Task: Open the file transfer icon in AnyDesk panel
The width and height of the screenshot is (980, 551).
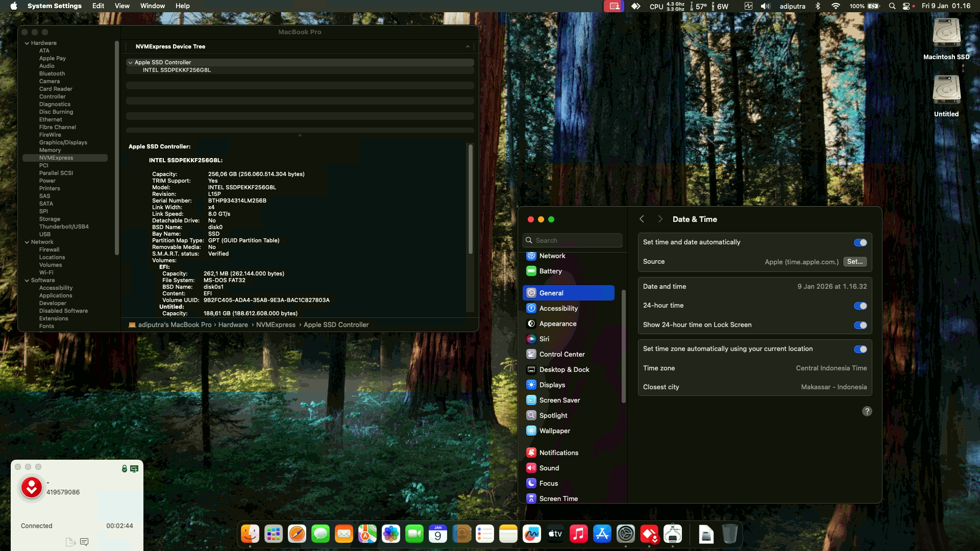Action: (70, 542)
